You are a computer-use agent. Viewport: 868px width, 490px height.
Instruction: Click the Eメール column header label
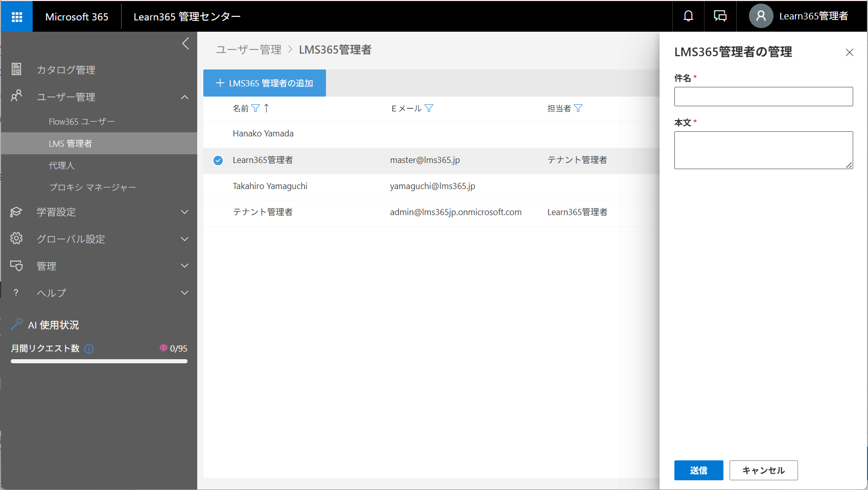(407, 108)
